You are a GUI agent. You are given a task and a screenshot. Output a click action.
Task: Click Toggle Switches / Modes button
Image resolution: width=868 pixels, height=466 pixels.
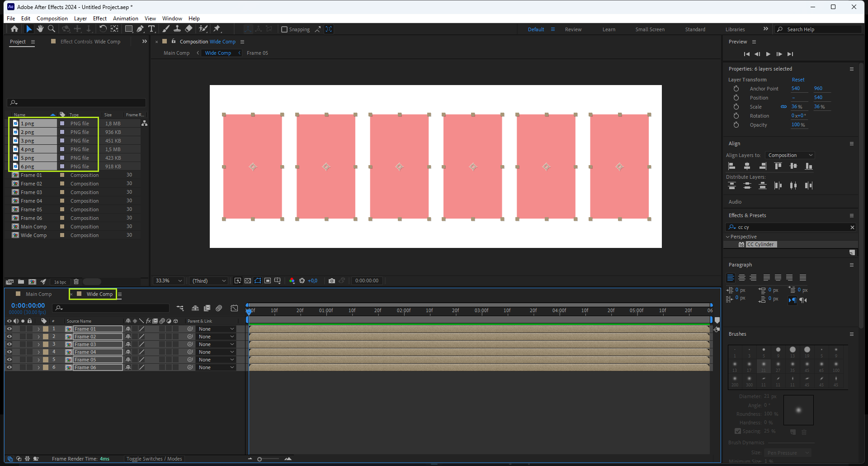coord(154,459)
